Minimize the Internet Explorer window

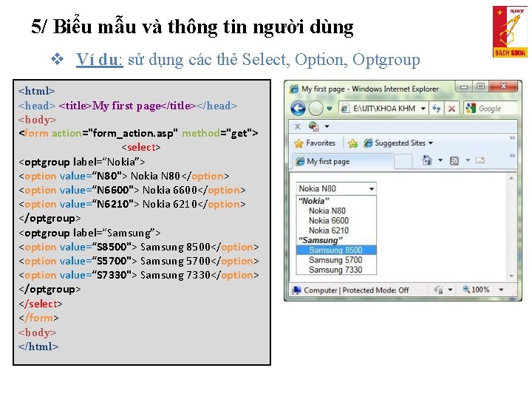click(464, 87)
